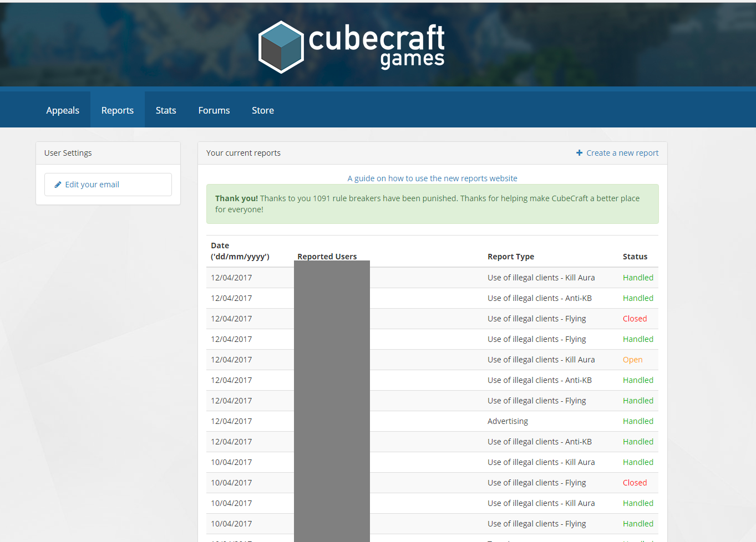Select the Flying type in the handled 10/04/2017 row

coord(537,524)
